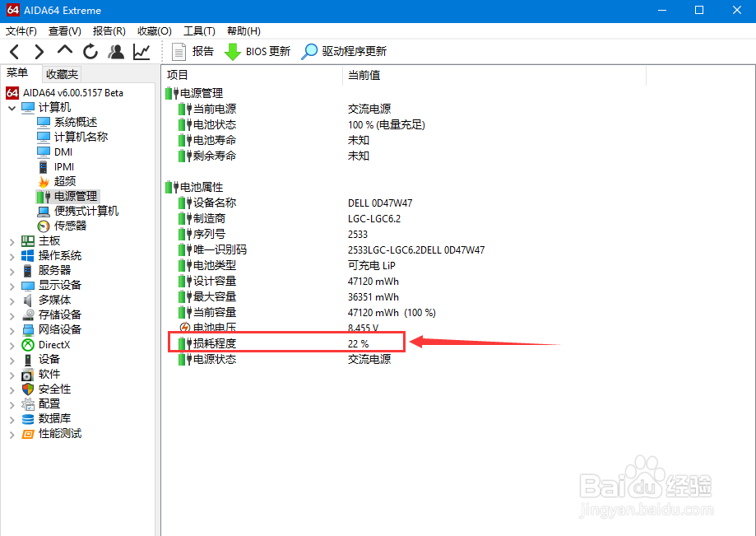
Task: Expand the DirectX tree node
Action: point(12,345)
